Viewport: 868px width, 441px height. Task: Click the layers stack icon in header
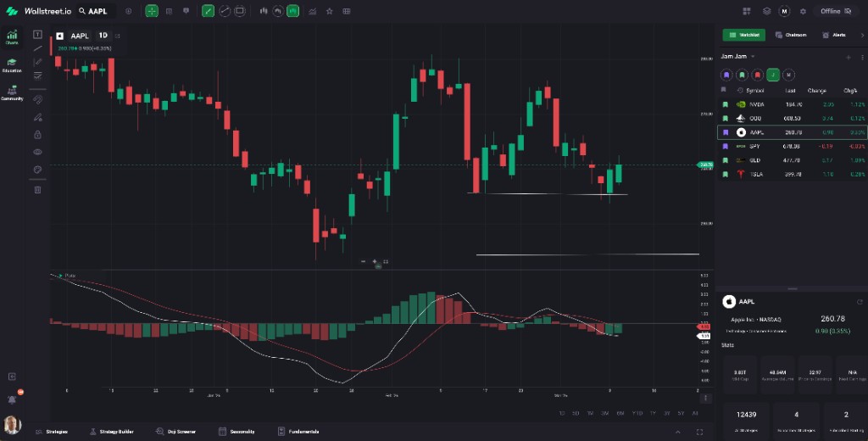click(766, 11)
